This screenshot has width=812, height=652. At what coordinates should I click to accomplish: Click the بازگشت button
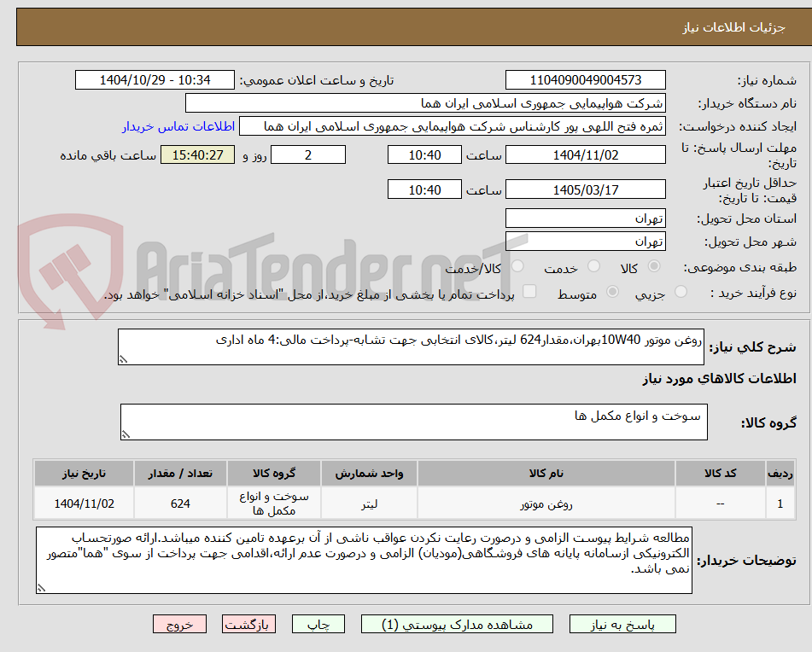click(248, 624)
